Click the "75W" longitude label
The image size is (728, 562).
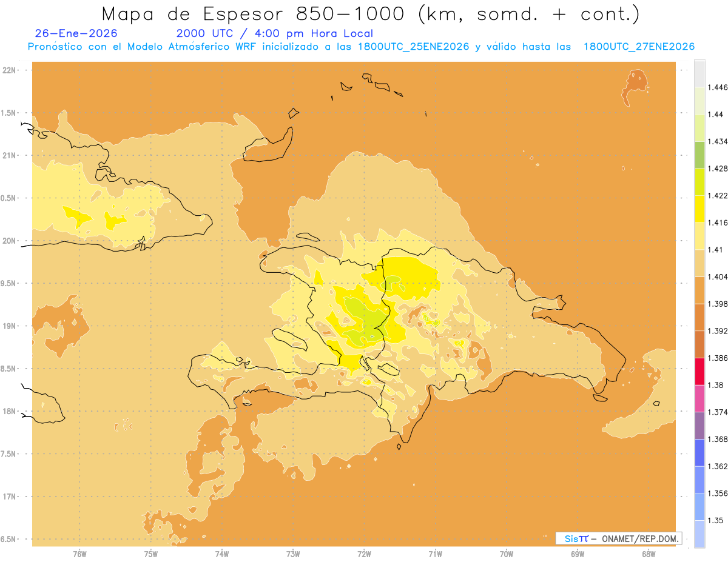[x=150, y=554]
